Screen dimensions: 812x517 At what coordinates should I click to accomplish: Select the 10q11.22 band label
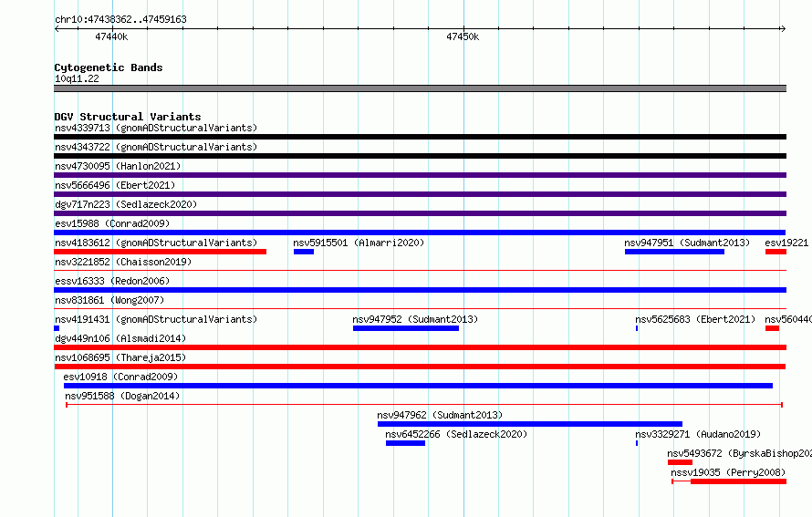77,78
